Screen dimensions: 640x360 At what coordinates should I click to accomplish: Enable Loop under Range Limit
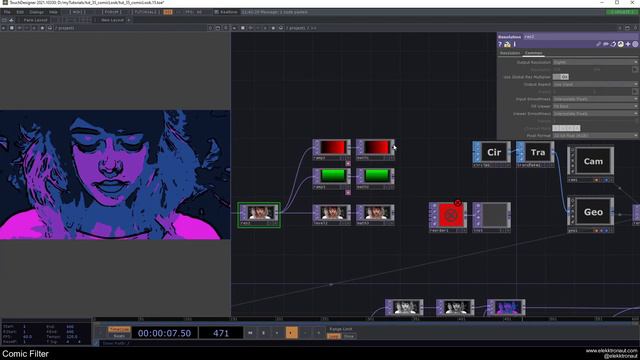point(334,336)
